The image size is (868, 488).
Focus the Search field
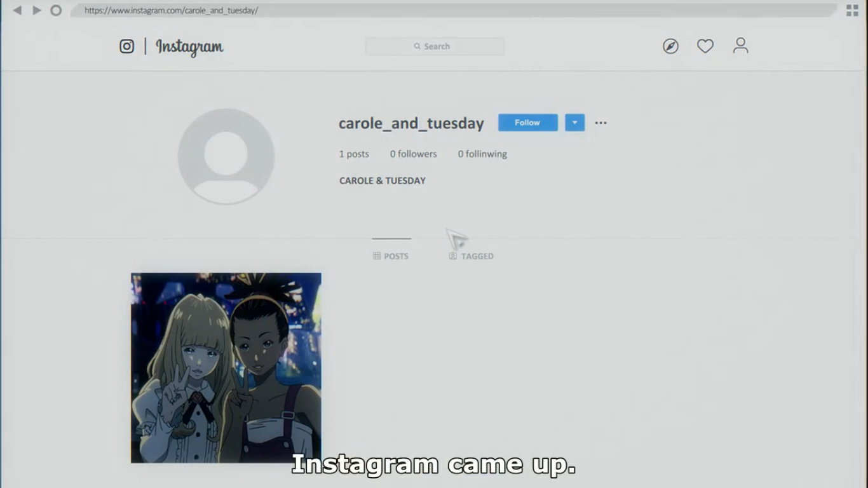pos(435,46)
